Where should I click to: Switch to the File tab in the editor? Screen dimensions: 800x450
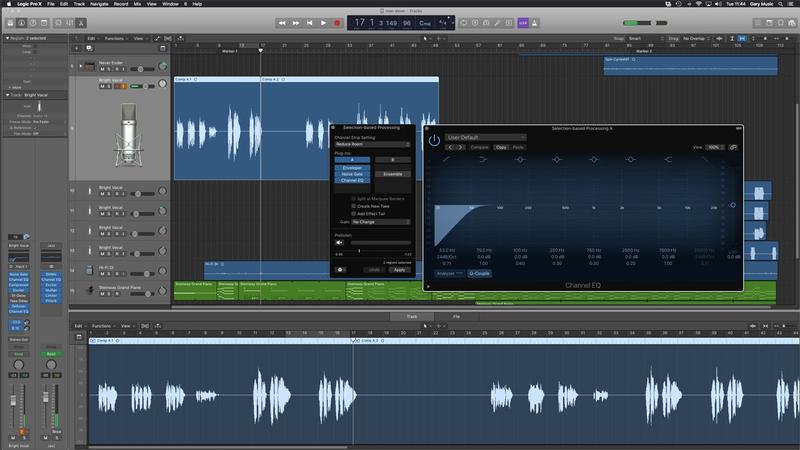456,316
